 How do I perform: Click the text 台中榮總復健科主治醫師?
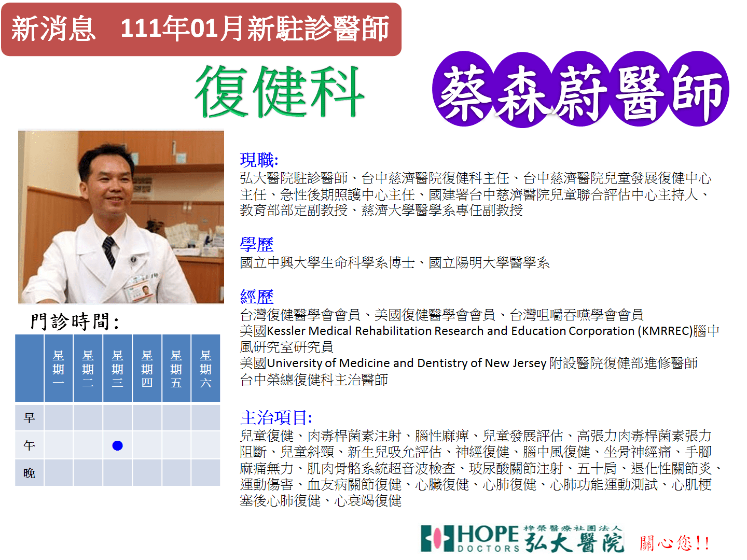pos(314,380)
